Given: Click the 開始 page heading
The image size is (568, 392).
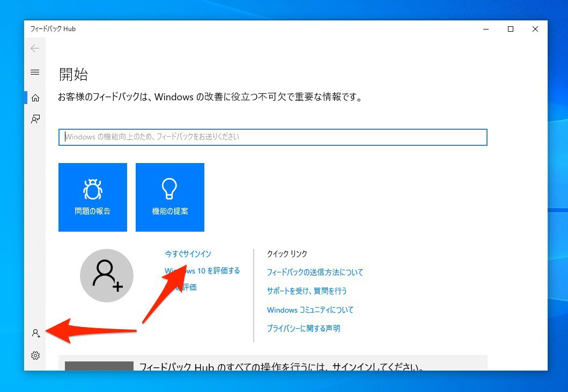Looking at the screenshot, I should coord(73,74).
